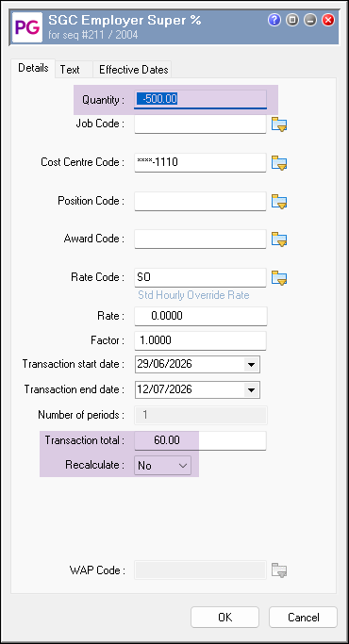
Task: Click the Transaction total field showing 60.00
Action: click(x=200, y=440)
